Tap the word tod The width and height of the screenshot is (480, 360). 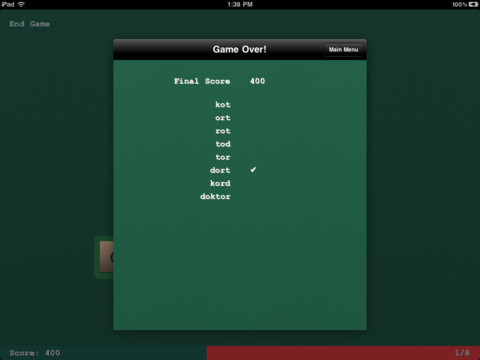click(x=223, y=144)
